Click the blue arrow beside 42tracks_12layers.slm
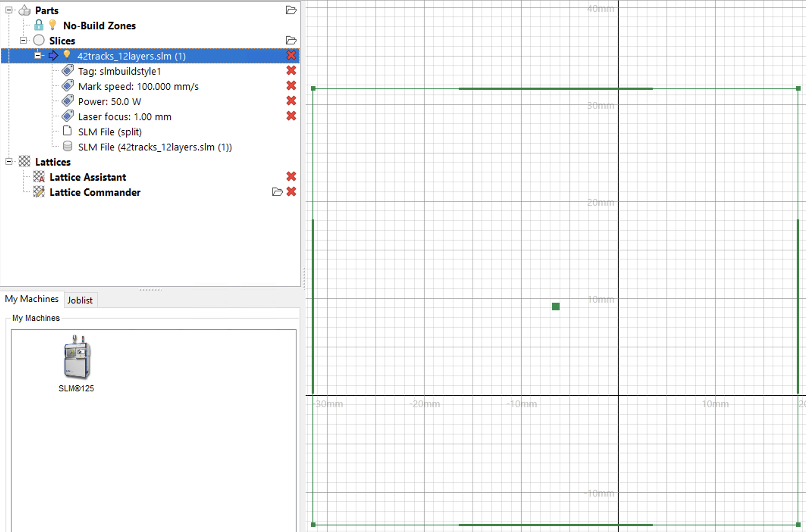This screenshot has width=806, height=532. click(54, 55)
